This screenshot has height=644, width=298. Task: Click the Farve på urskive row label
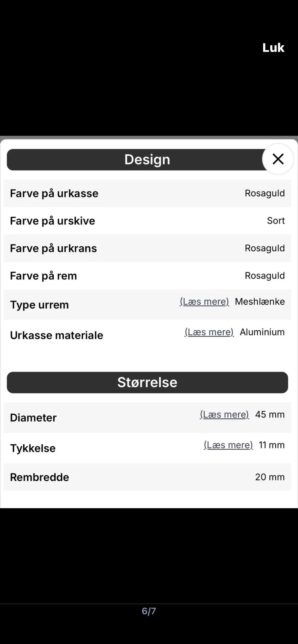(52, 221)
